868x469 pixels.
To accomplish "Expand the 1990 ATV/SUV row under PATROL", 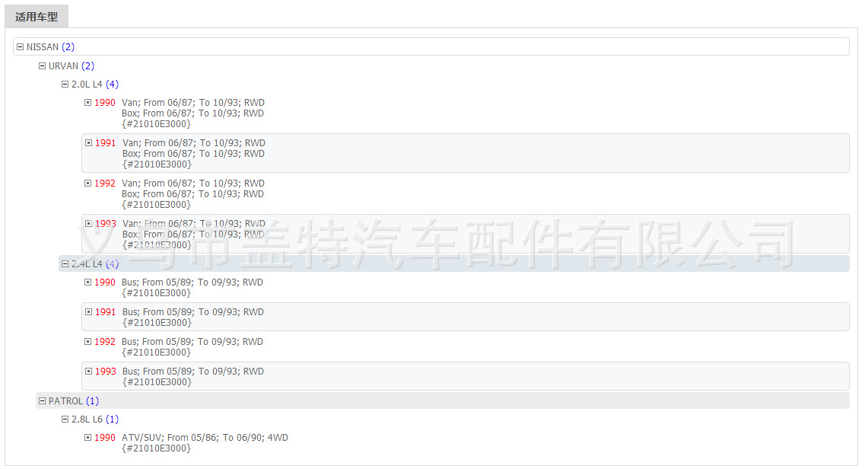I will click(x=87, y=438).
